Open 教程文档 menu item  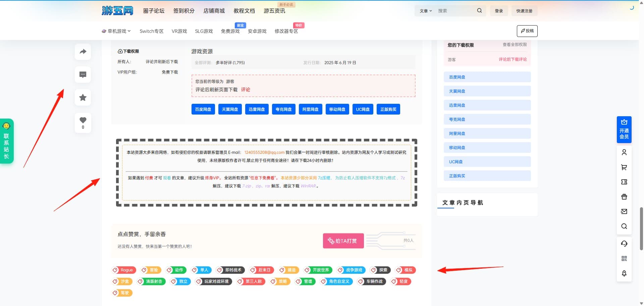click(x=244, y=11)
